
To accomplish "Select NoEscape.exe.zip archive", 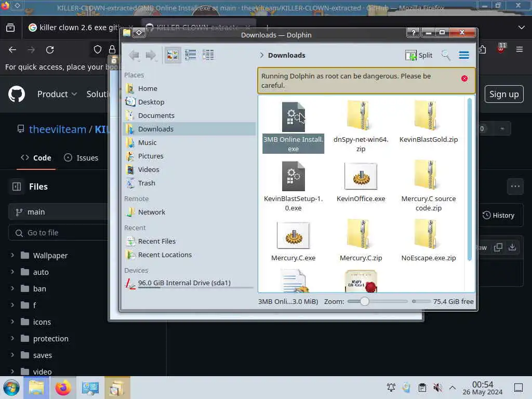I will [429, 241].
